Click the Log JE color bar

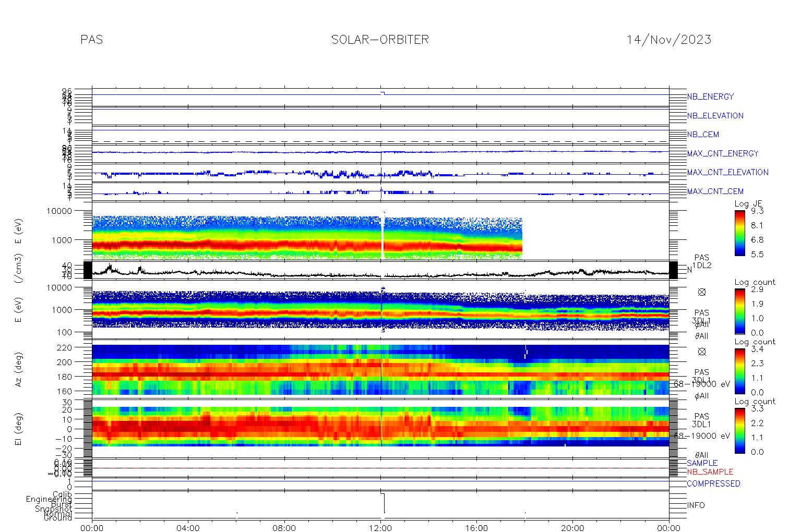[x=739, y=233]
